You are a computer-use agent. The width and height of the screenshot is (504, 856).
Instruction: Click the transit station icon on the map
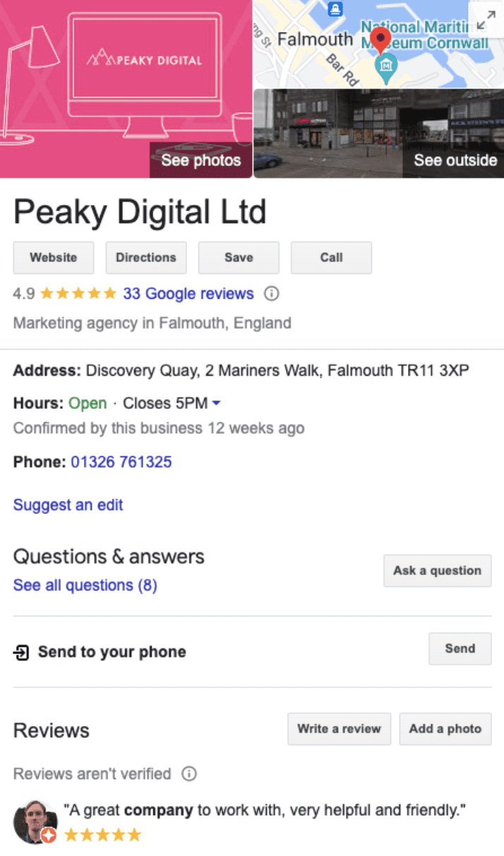tap(335, 8)
